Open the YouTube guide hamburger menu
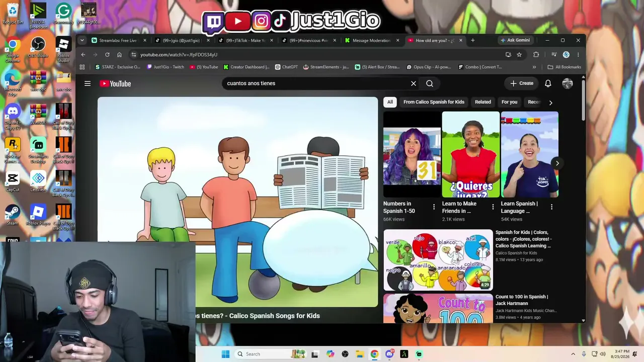 coord(88,83)
